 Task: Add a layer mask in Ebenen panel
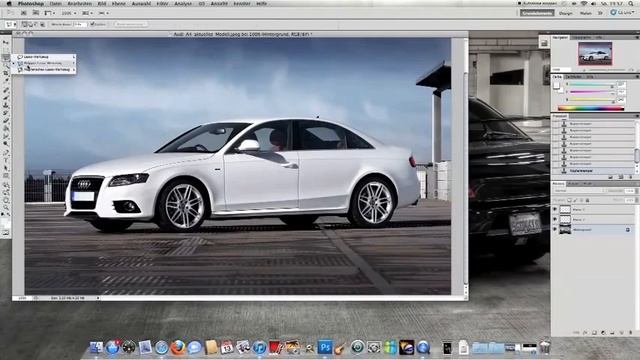pyautogui.click(x=594, y=333)
